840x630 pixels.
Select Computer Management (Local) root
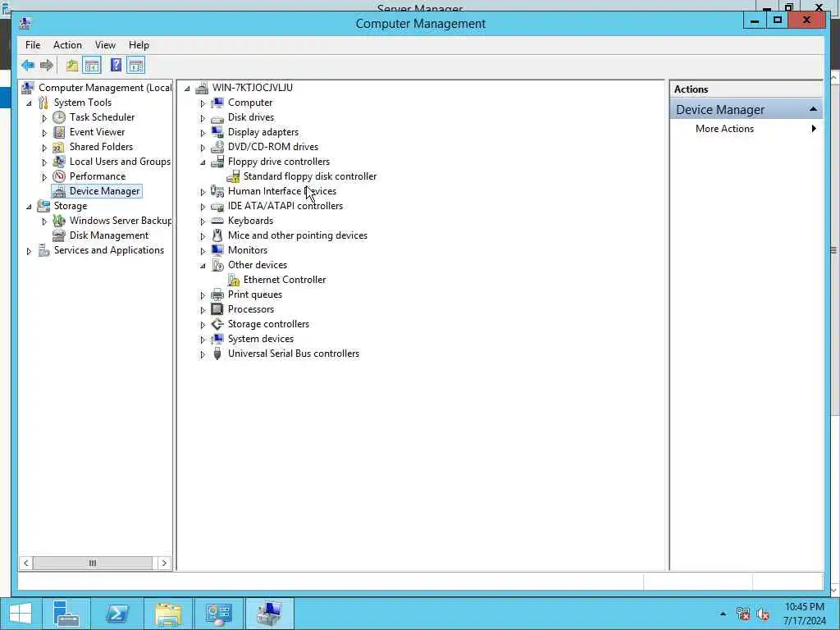tap(105, 88)
